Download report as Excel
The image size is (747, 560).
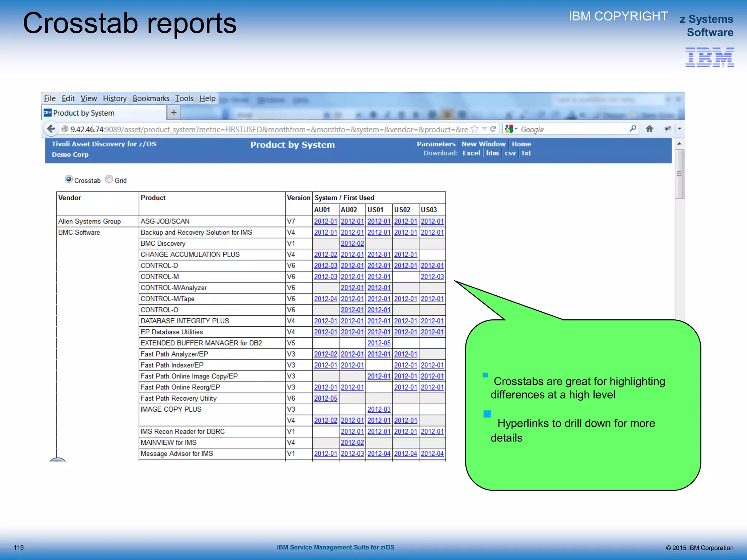[x=471, y=153]
